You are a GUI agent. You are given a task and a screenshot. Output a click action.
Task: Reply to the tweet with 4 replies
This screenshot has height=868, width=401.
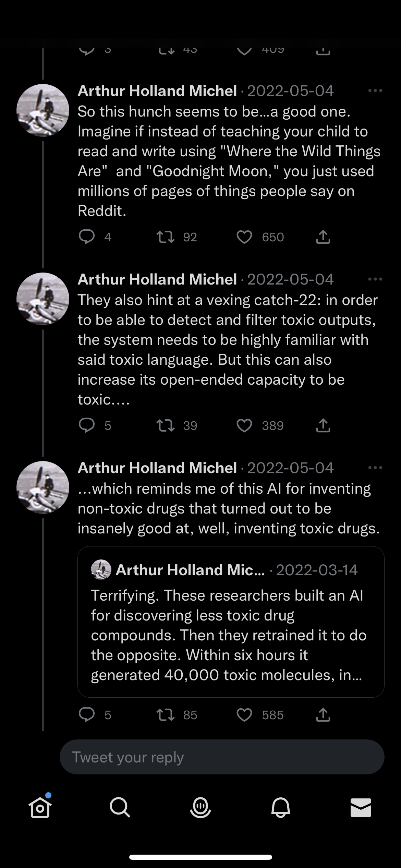[87, 237]
